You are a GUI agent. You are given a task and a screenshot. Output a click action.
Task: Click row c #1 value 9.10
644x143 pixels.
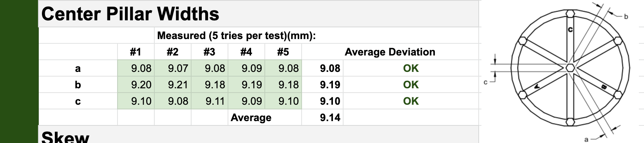[x=136, y=101]
